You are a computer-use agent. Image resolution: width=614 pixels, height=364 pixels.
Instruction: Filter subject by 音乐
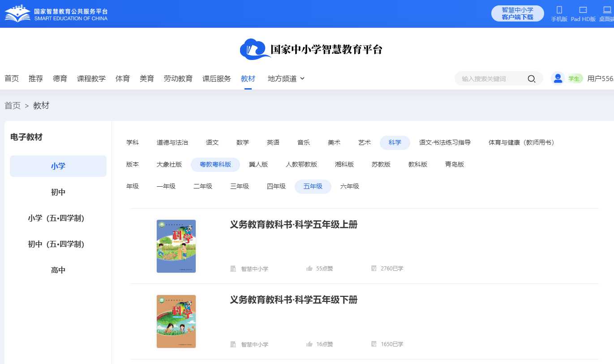[304, 142]
